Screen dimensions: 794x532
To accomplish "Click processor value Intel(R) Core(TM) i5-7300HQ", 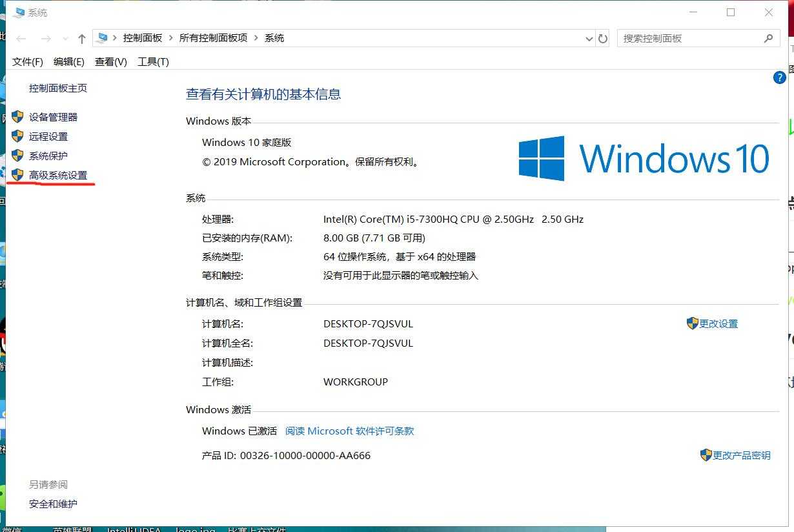I will coord(453,220).
